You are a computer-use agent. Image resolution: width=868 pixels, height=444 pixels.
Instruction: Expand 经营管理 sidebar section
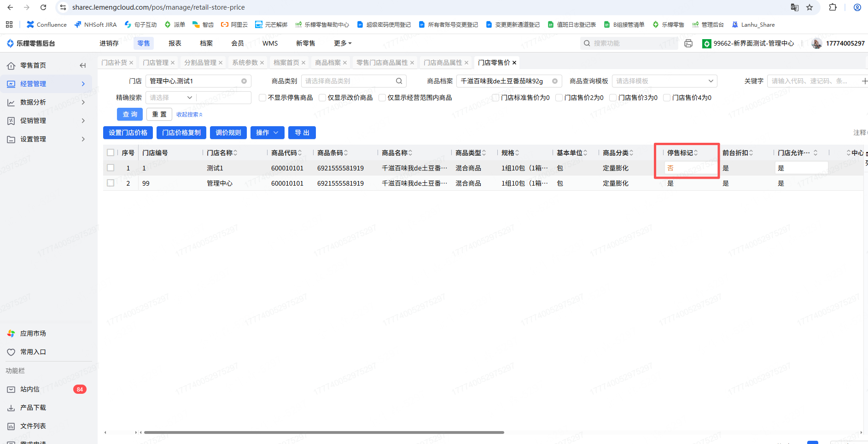point(46,84)
